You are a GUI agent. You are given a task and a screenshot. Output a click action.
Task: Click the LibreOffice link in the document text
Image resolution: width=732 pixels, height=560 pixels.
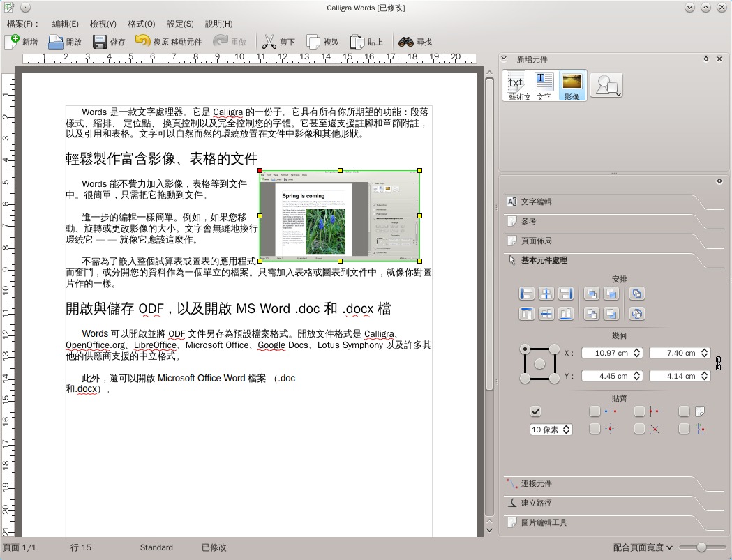pyautogui.click(x=155, y=345)
